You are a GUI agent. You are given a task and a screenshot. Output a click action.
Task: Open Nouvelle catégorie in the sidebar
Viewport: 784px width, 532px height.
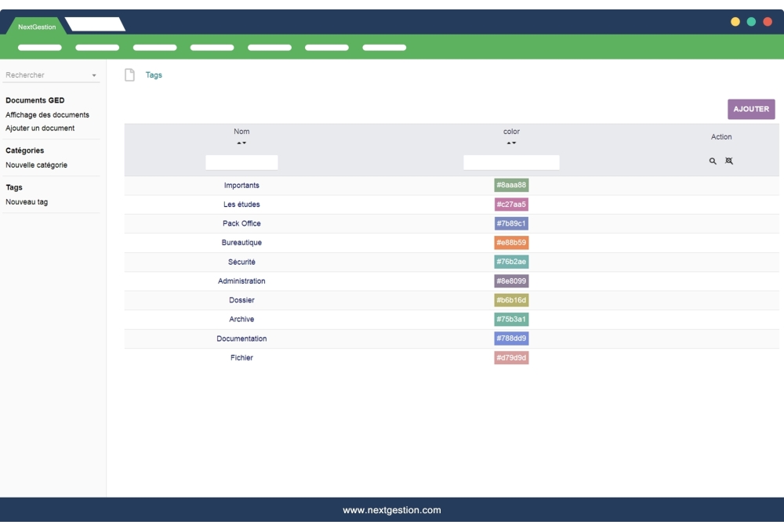click(x=36, y=165)
